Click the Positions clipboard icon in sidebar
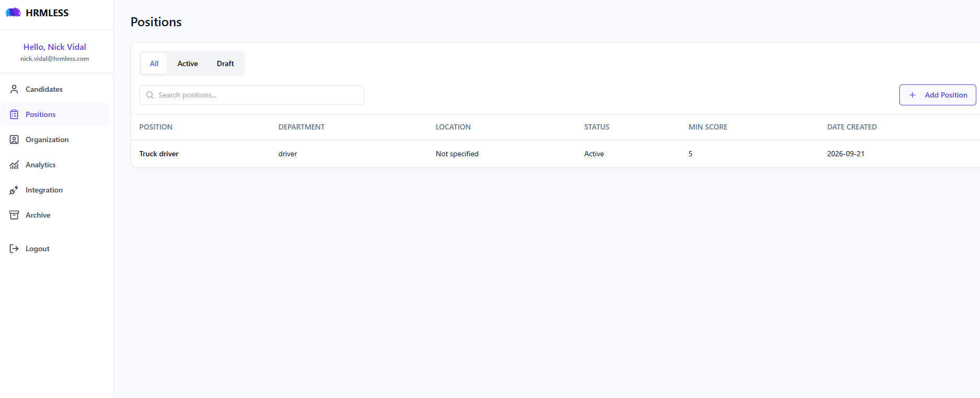Image resolution: width=980 pixels, height=398 pixels. [14, 114]
